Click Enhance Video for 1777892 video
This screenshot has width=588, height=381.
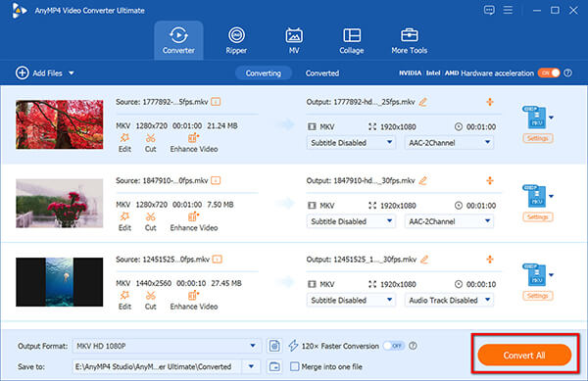click(x=194, y=143)
